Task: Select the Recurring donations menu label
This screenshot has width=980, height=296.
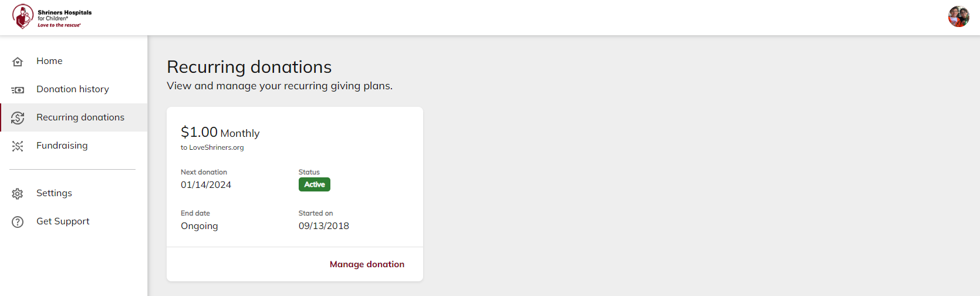Action: (80, 117)
